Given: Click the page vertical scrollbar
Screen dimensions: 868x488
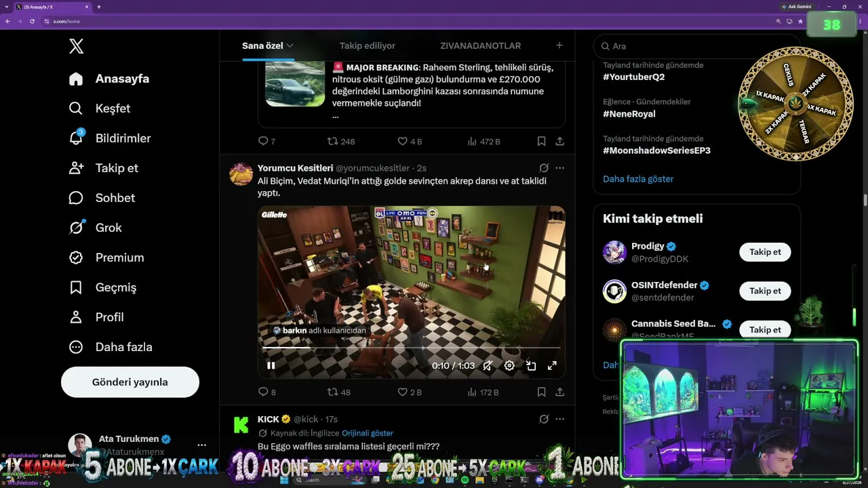Looking at the screenshot, I should [865, 200].
